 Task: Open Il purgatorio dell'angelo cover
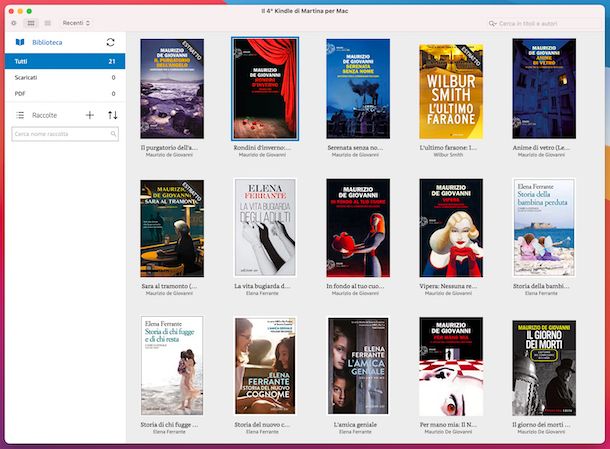(x=172, y=89)
